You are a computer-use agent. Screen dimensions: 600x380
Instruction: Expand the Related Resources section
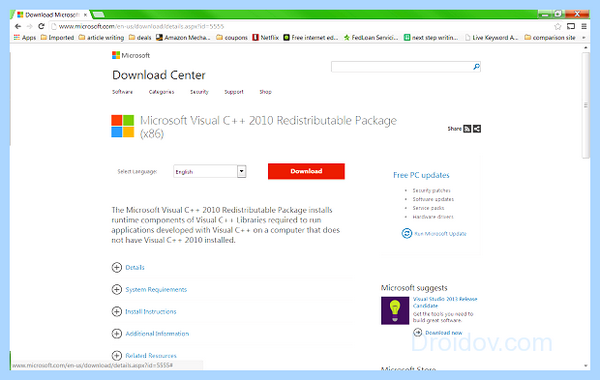pyautogui.click(x=144, y=356)
